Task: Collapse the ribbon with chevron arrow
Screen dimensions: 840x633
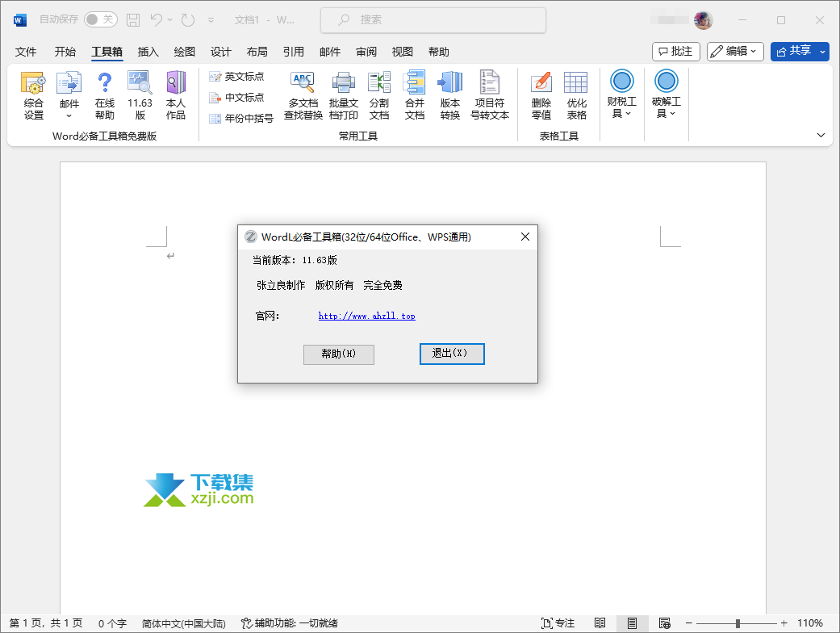Action: [821, 135]
